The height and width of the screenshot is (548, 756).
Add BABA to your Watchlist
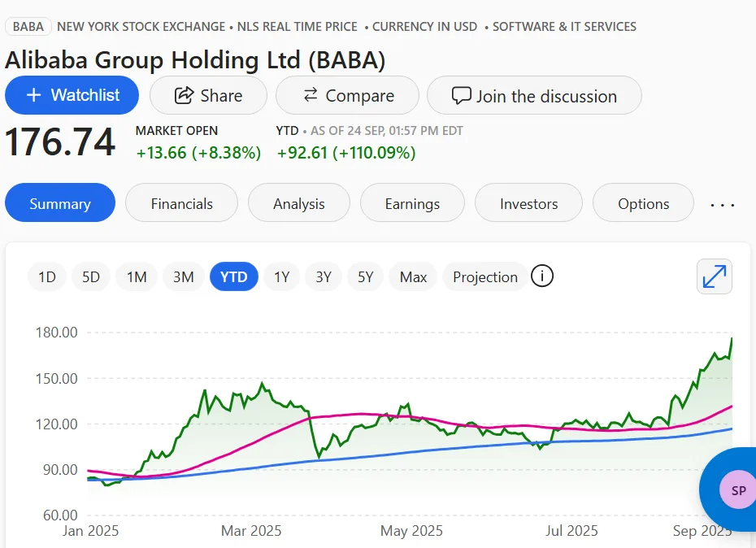[x=72, y=95]
